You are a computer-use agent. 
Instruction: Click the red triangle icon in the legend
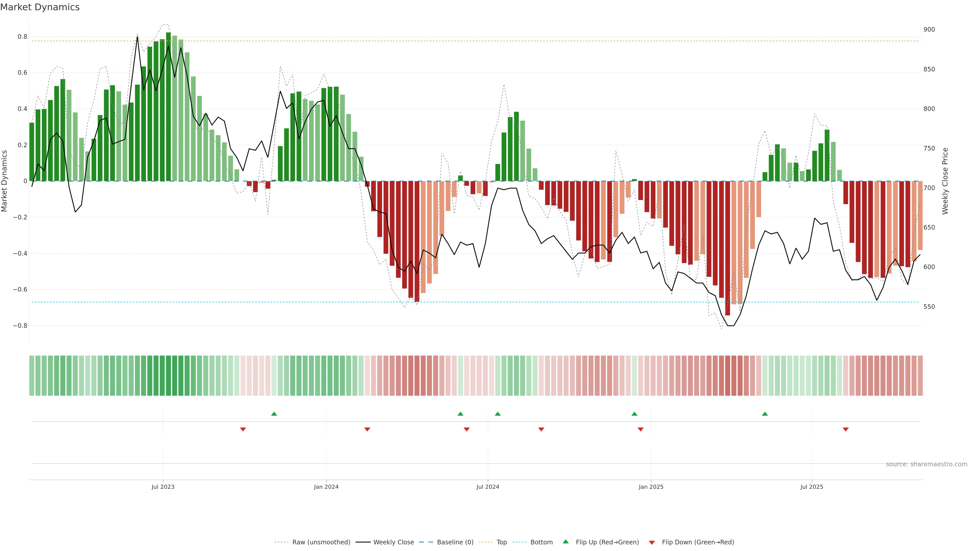coord(652,543)
